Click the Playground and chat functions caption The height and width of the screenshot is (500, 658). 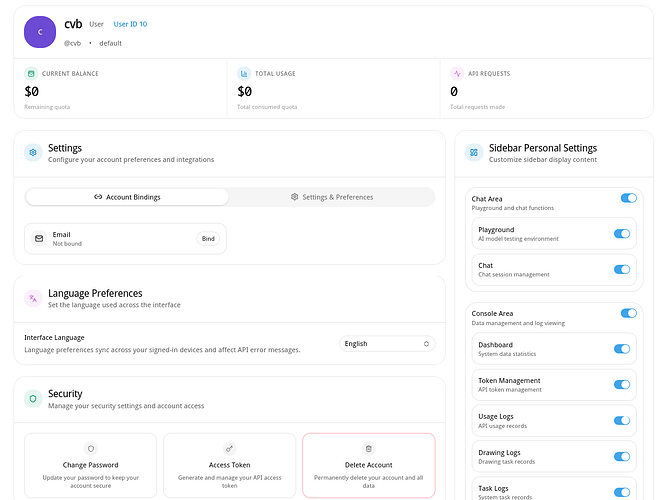(513, 208)
